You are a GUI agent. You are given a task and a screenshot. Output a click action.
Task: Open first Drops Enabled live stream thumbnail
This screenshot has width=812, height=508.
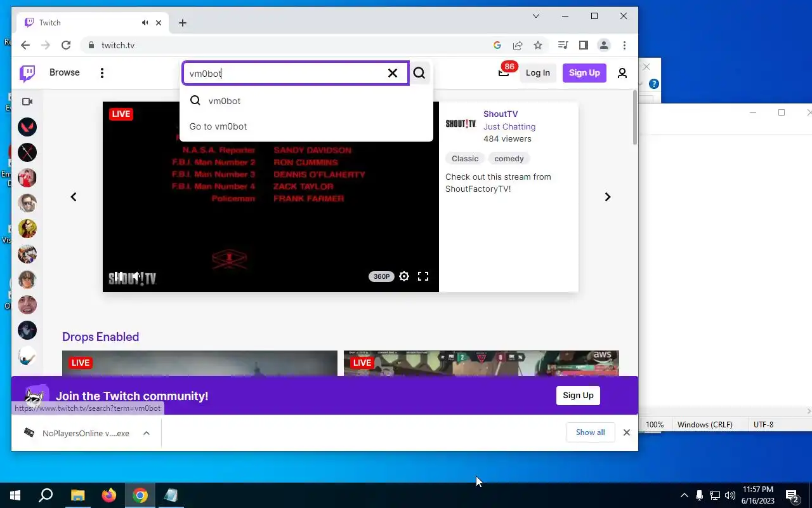tap(200, 363)
